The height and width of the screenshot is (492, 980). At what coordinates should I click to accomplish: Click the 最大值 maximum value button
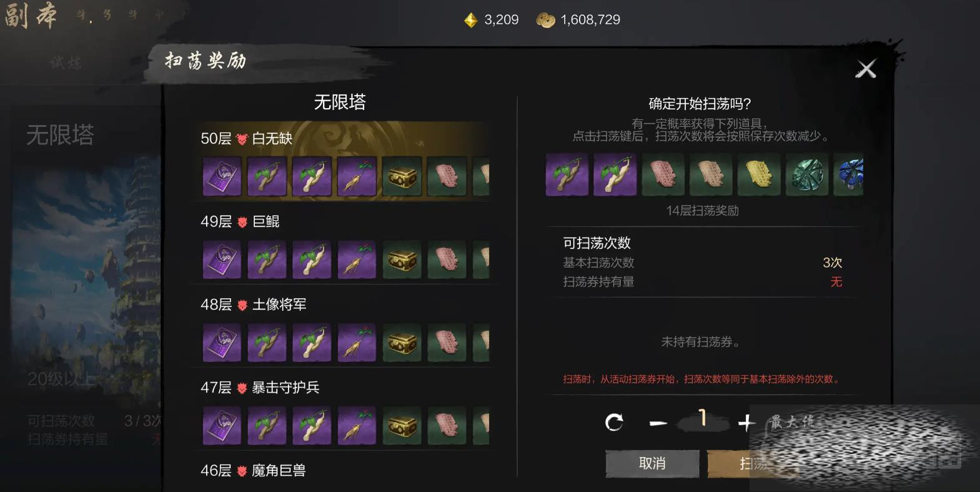792,422
